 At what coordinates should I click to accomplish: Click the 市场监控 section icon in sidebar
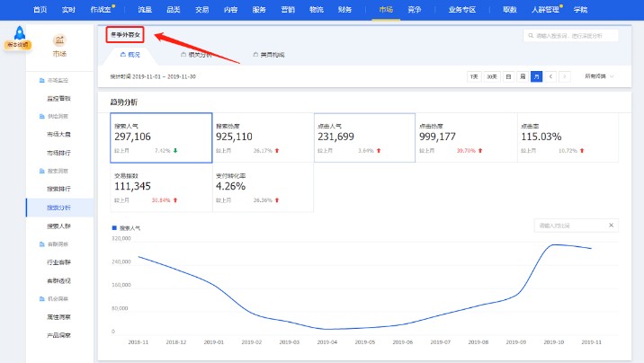point(41,81)
